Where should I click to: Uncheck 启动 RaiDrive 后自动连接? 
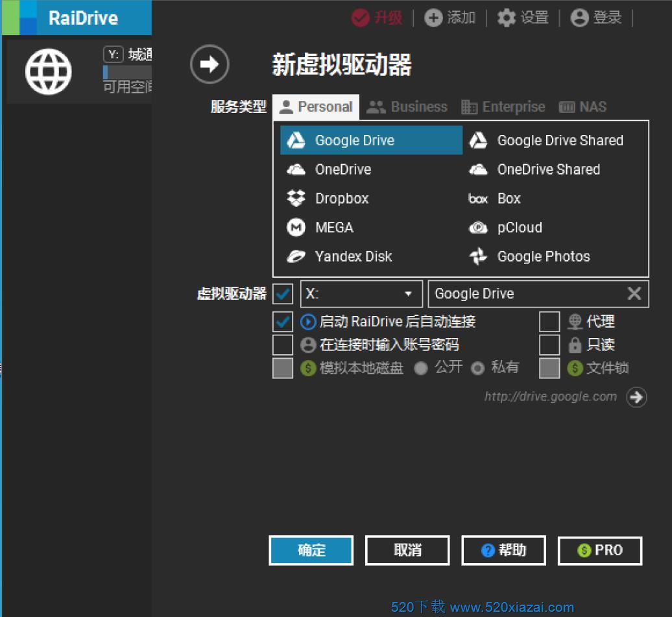(x=283, y=322)
